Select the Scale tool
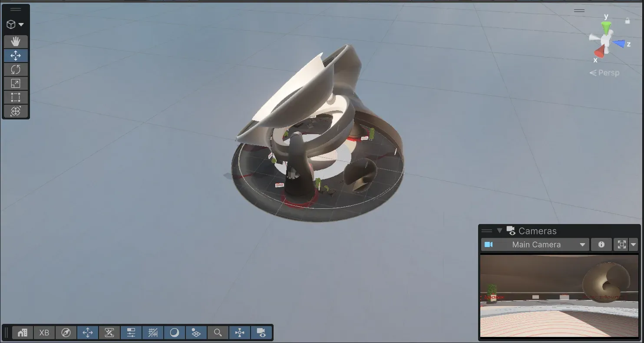 [x=16, y=83]
